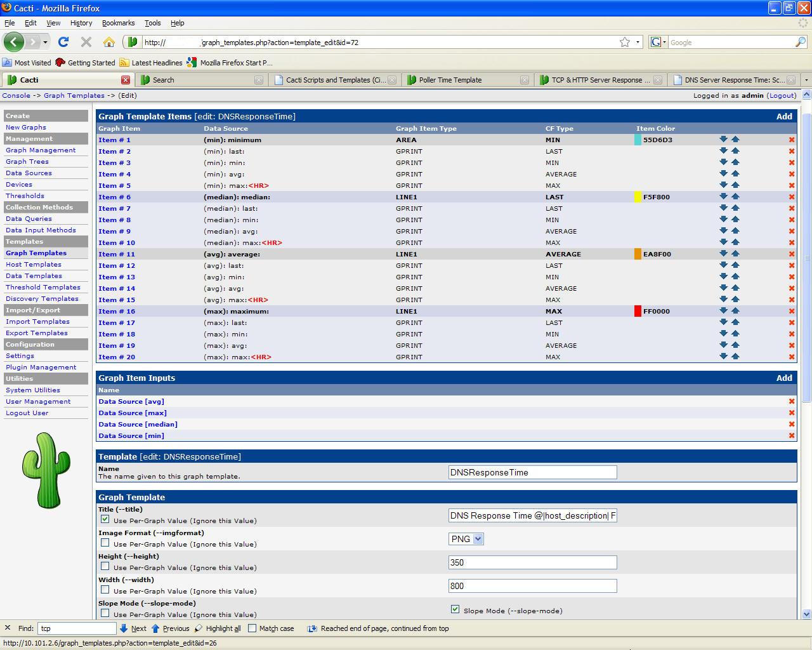Click the Cacti cactus logo
Image resolution: width=812 pixels, height=650 pixels.
tap(46, 470)
